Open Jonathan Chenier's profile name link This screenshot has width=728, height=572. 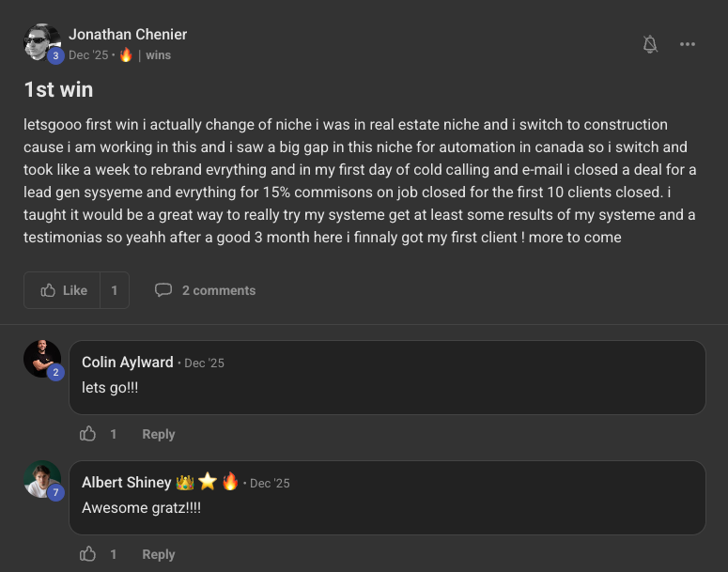[x=128, y=35]
